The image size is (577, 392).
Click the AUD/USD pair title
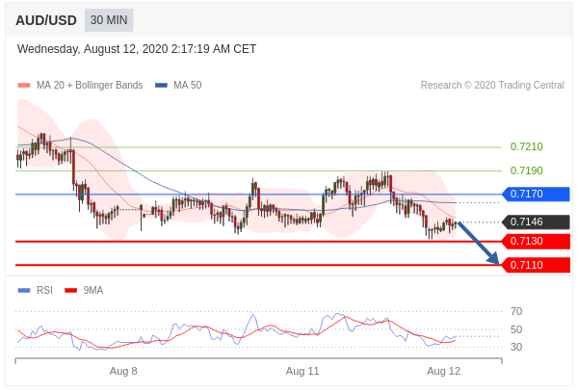click(46, 20)
